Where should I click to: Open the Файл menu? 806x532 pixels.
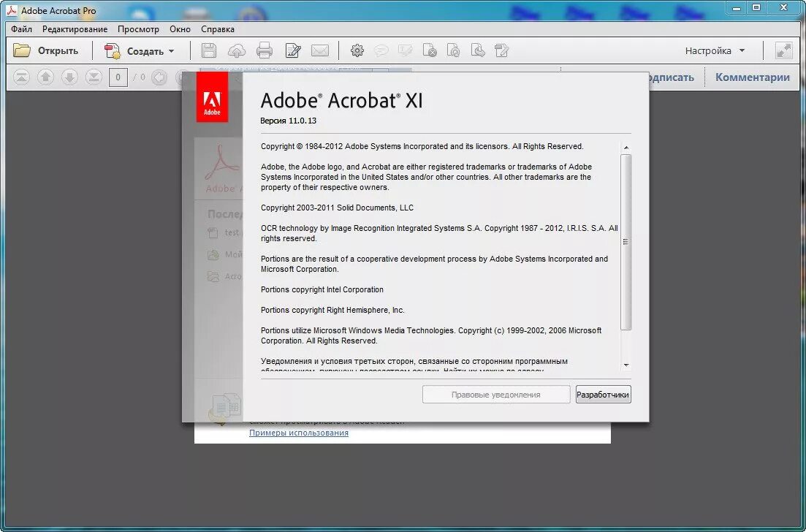click(x=22, y=29)
